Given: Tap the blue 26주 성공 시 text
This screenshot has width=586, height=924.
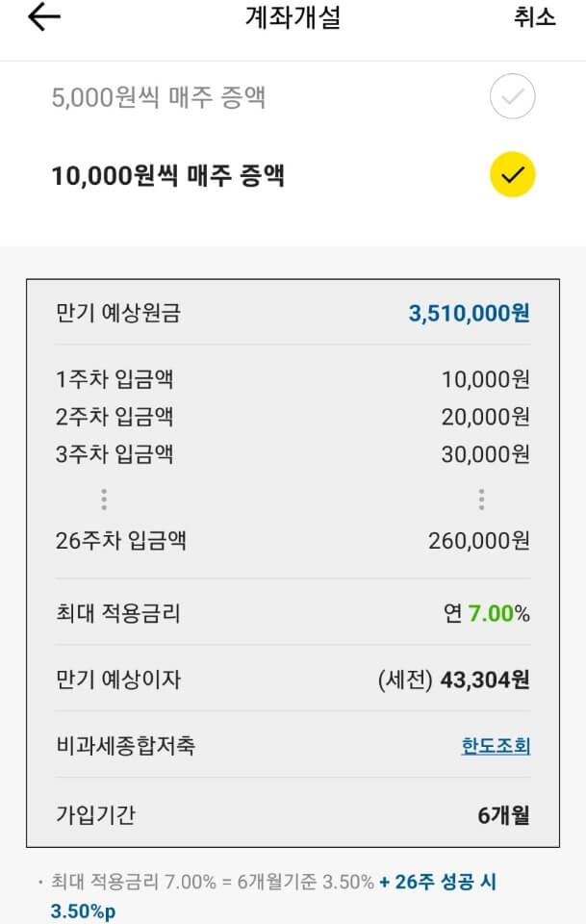Looking at the screenshot, I should coord(438,883).
